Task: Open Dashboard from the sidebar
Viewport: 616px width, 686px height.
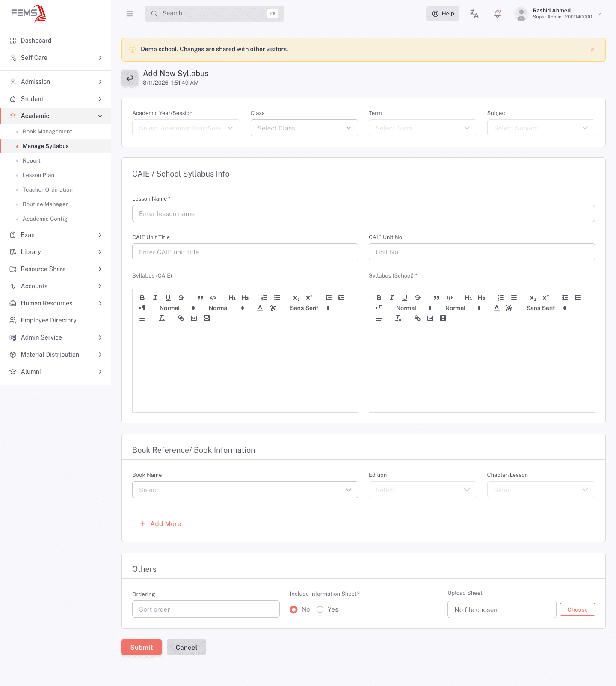Action: tap(36, 41)
